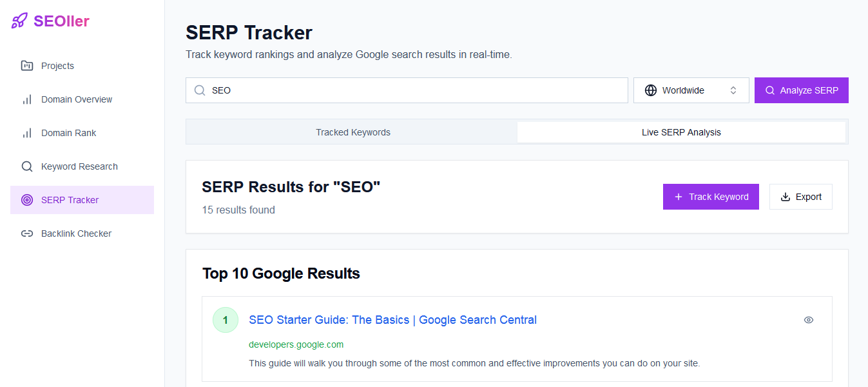This screenshot has height=387, width=868.
Task: Click the Keyword Research magnifier icon
Action: (26, 166)
